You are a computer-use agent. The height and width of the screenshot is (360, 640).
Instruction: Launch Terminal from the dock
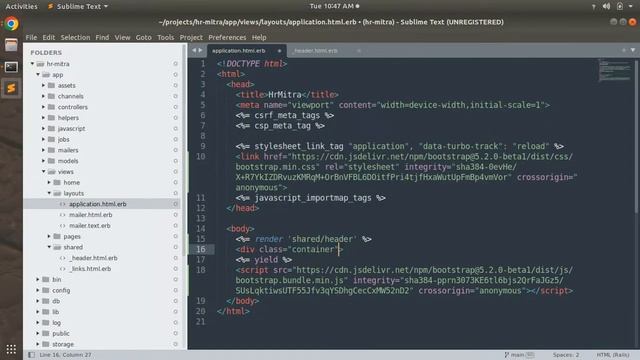coord(11,67)
